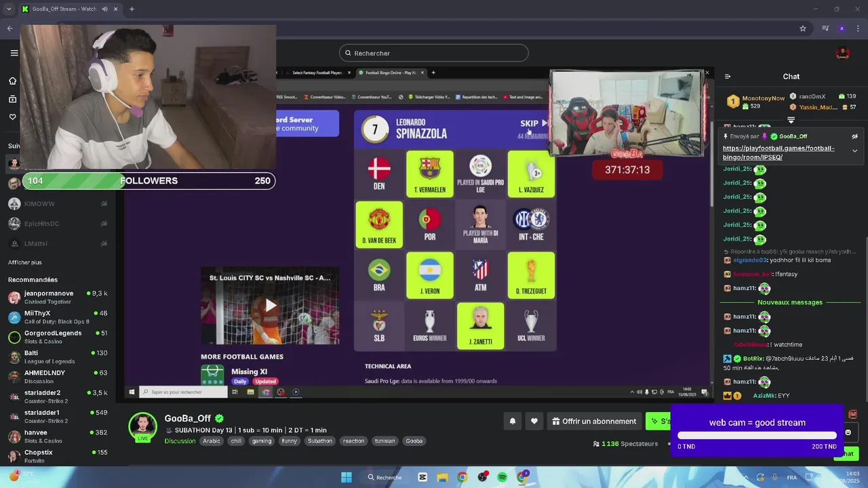Open starladder1 channel

[x=58, y=416]
